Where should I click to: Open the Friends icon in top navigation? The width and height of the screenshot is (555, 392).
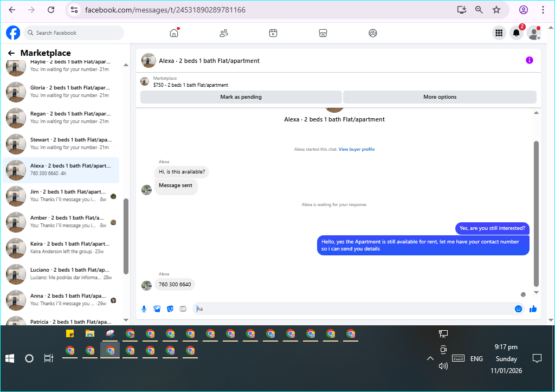coord(224,33)
